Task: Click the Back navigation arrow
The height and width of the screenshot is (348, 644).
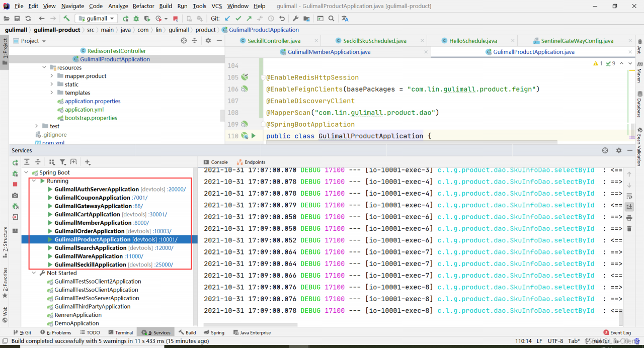Action: pos(42,19)
